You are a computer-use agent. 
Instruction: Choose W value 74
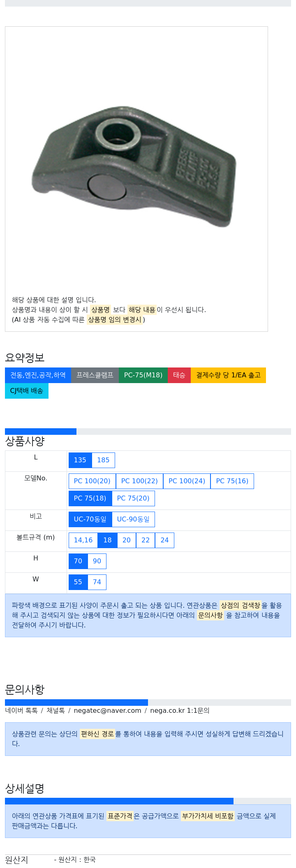[x=97, y=582]
